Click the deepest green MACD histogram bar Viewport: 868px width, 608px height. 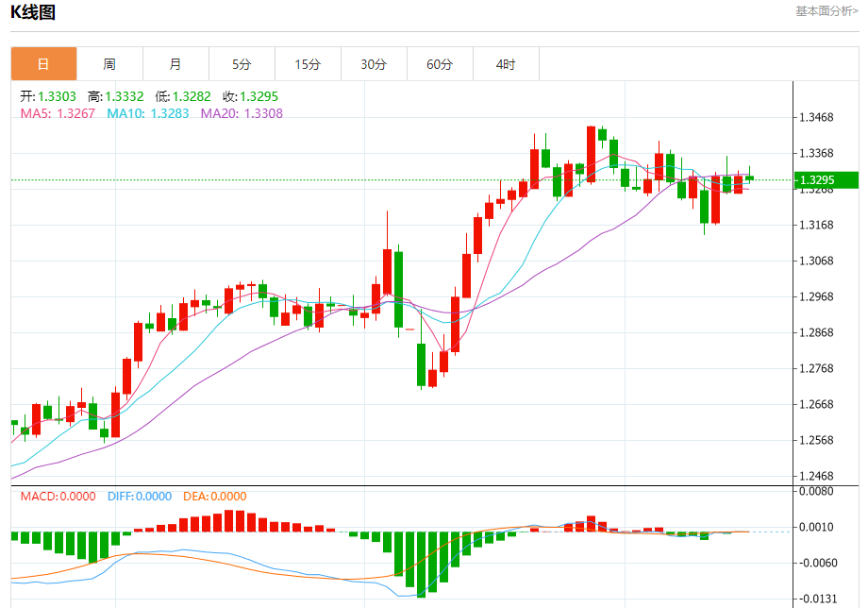[422, 565]
